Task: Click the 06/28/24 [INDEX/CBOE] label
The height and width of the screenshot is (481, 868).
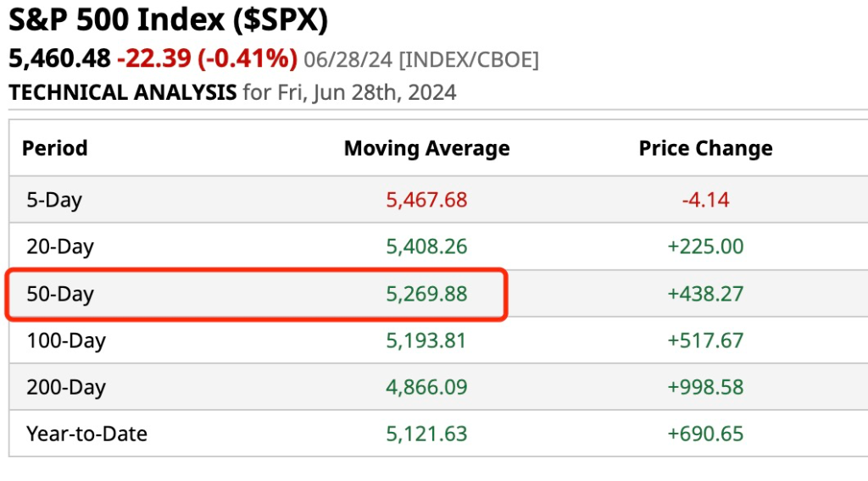Action: click(420, 59)
